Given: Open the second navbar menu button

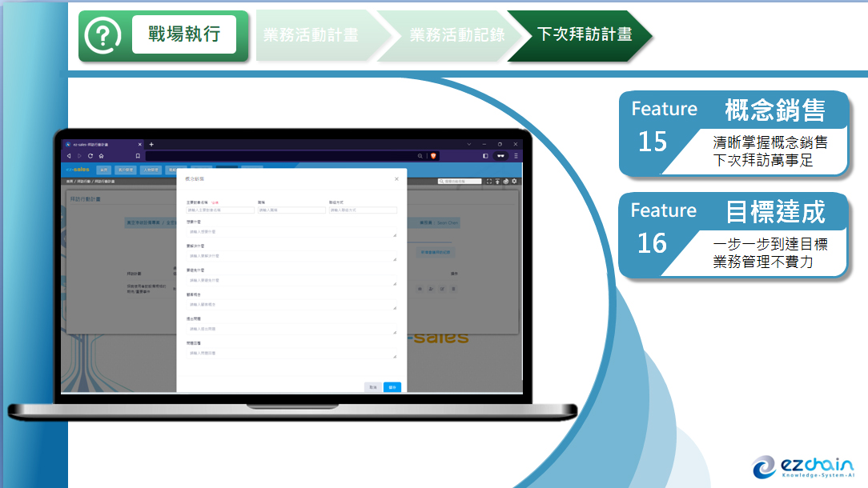Looking at the screenshot, I should point(126,170).
